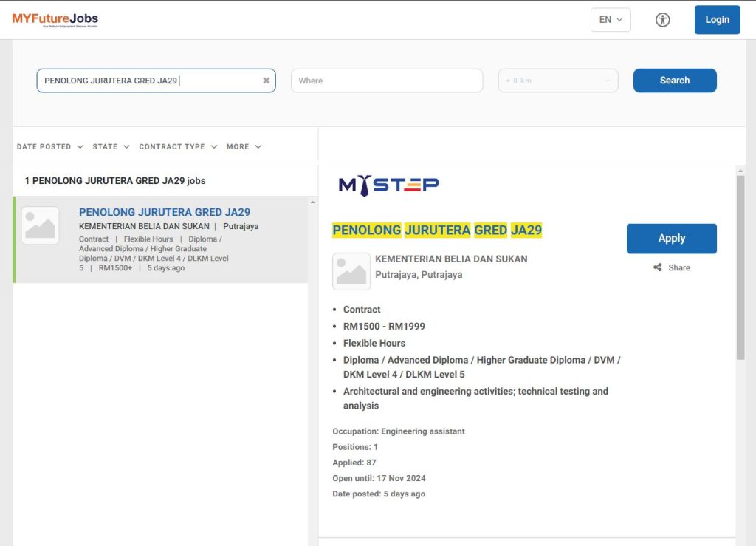756x546 pixels.
Task: Open the accessibility options icon
Action: point(662,20)
